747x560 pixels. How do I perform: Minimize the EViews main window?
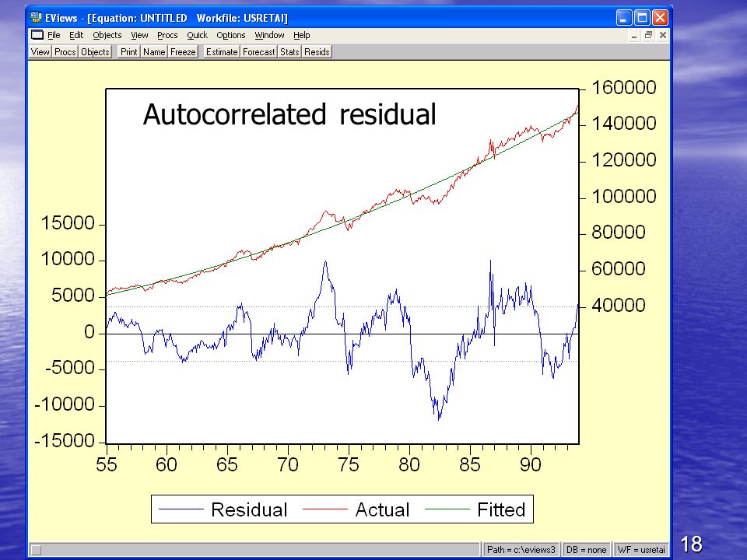(x=624, y=18)
